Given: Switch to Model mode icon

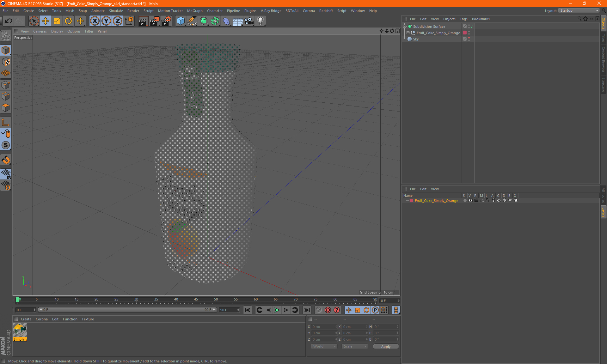Looking at the screenshot, I should tap(6, 50).
